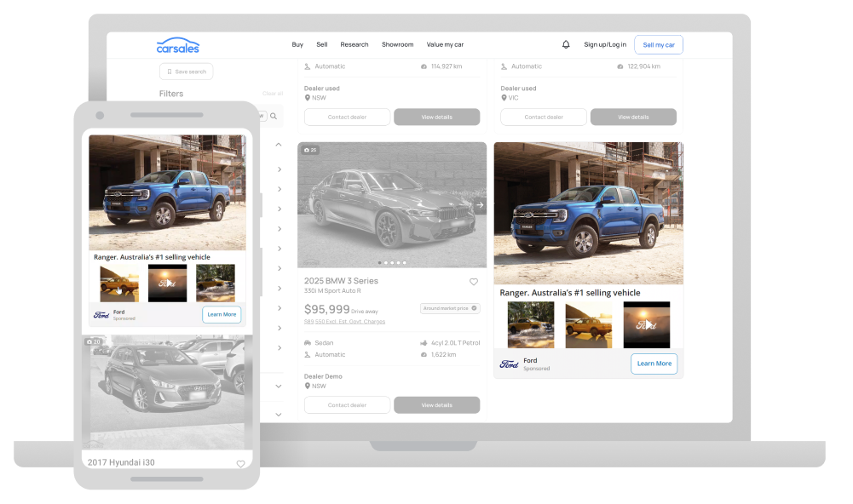Click the NSW location pin on the BMW listing
Screen dimensions: 853x504
308,386
